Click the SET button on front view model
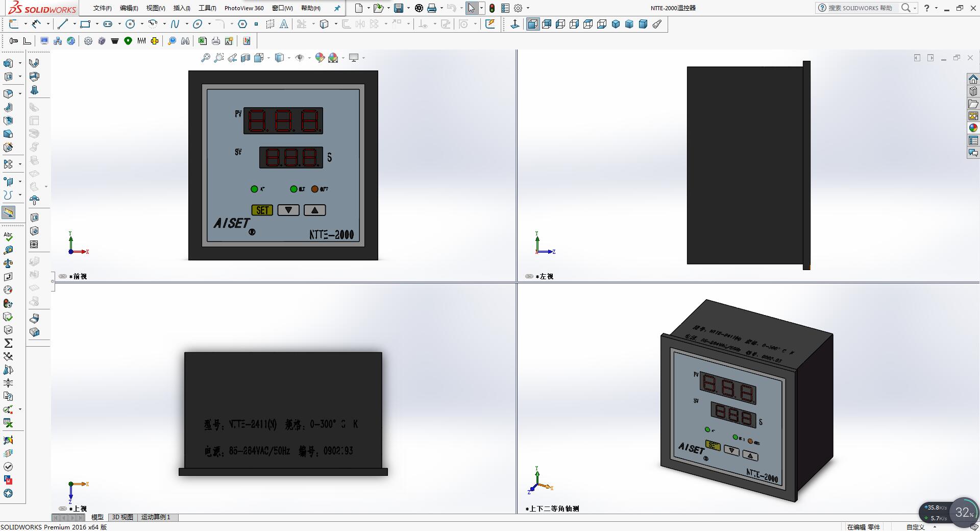980x531 pixels. click(262, 210)
